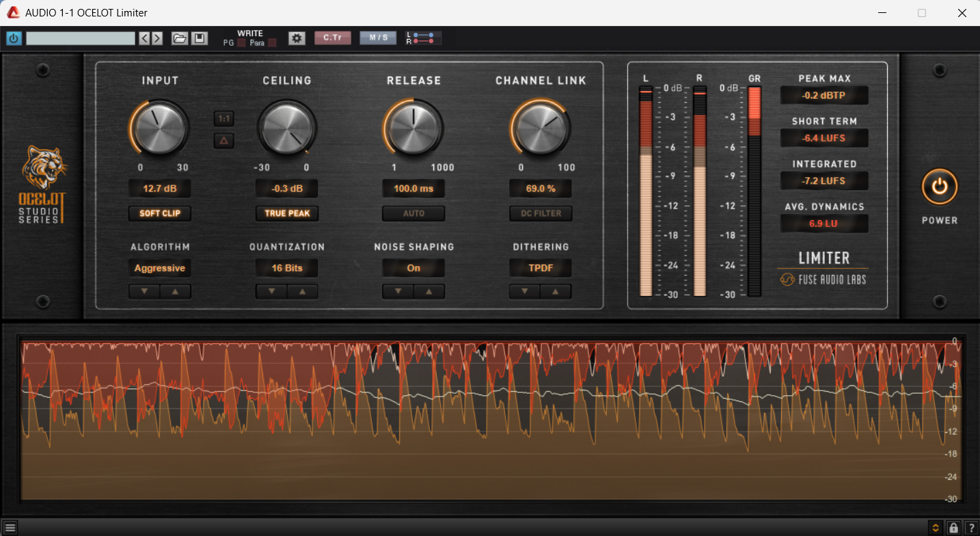Step Noise Shaping up with the up arrow

[429, 291]
